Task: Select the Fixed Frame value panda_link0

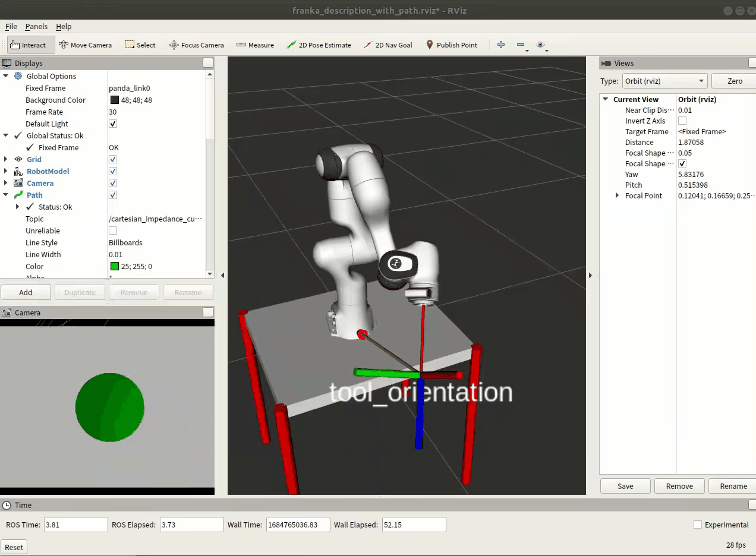Action: click(x=129, y=88)
